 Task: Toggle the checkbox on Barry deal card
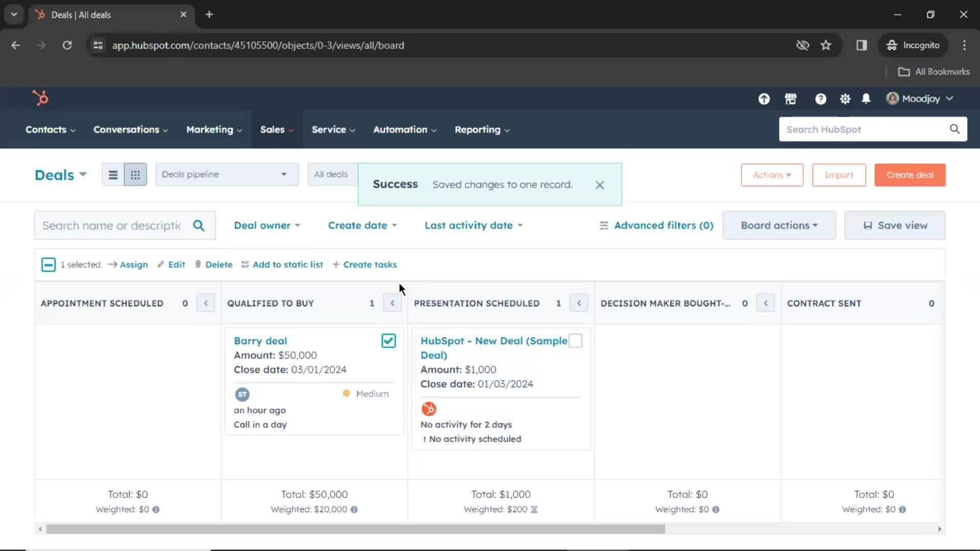pyautogui.click(x=388, y=340)
